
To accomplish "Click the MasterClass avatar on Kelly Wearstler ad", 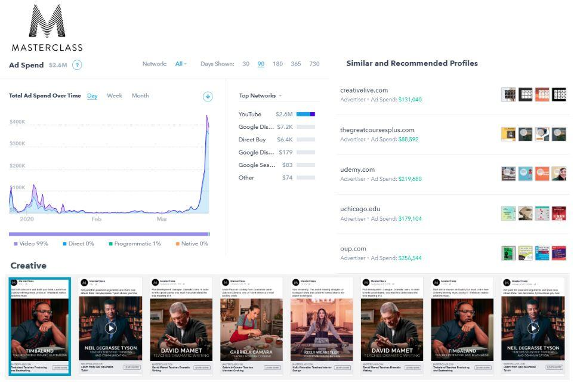I will (x=295, y=282).
